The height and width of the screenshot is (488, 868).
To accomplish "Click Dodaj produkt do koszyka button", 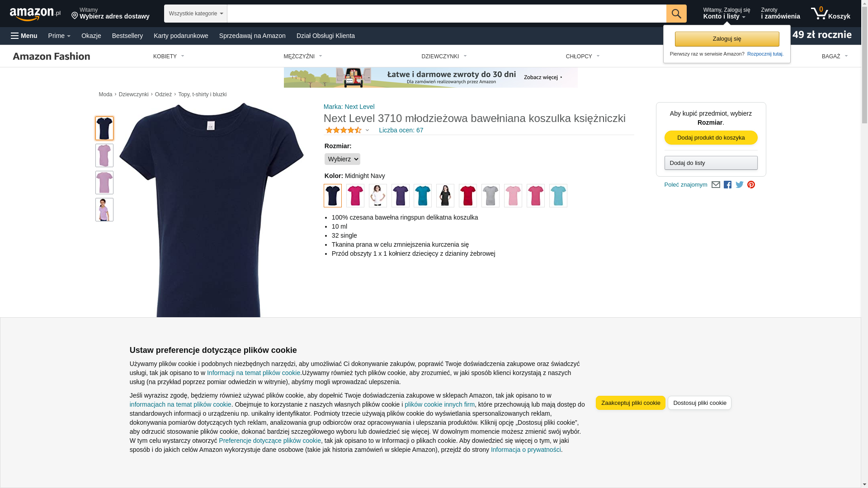I will (x=711, y=138).
